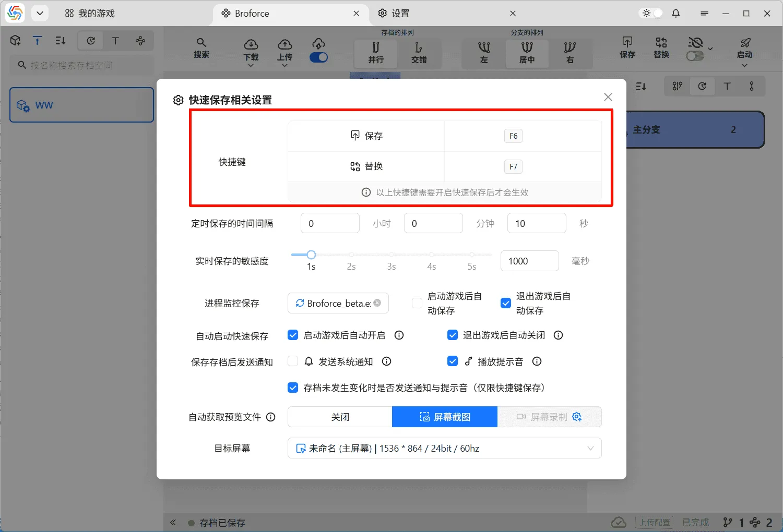Click the 保存 save icon at top right
The height and width of the screenshot is (532, 783).
(627, 46)
